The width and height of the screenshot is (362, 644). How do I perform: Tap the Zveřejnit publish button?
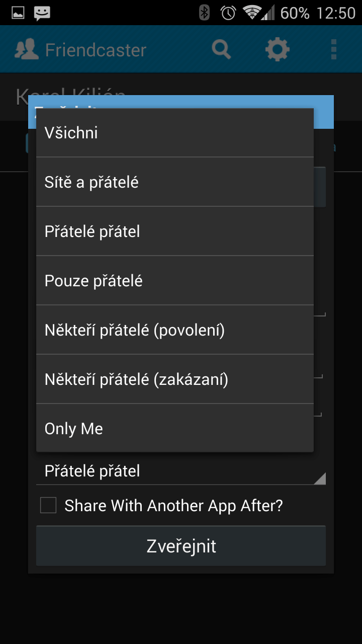click(181, 546)
